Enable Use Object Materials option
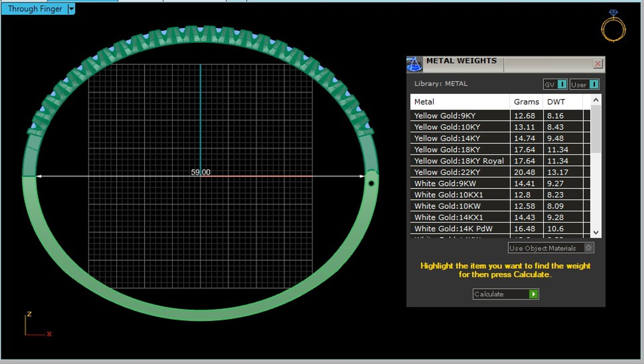Image resolution: width=644 pixels, height=364 pixels. (x=551, y=248)
